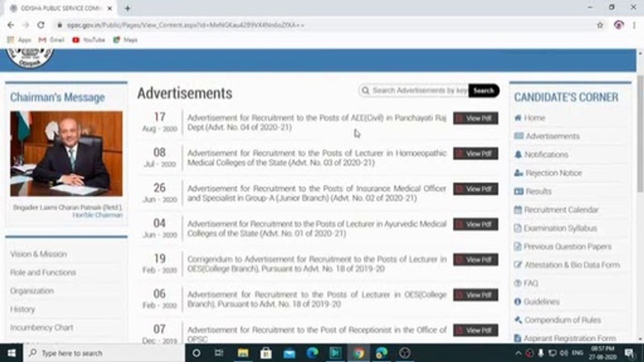
Task: View Pdf for Ayurvedic Lecturer advertisement
Action: click(x=475, y=224)
